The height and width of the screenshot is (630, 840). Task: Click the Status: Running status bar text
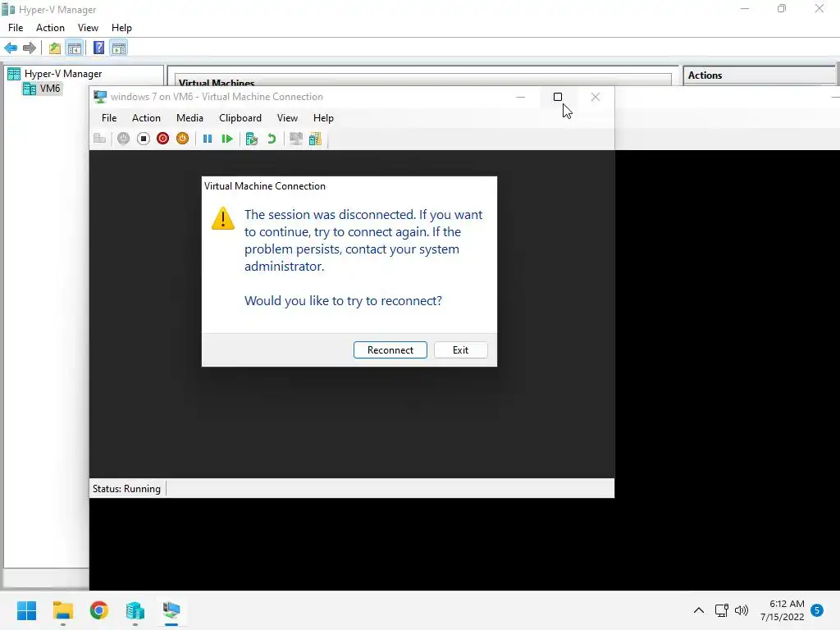(x=126, y=489)
